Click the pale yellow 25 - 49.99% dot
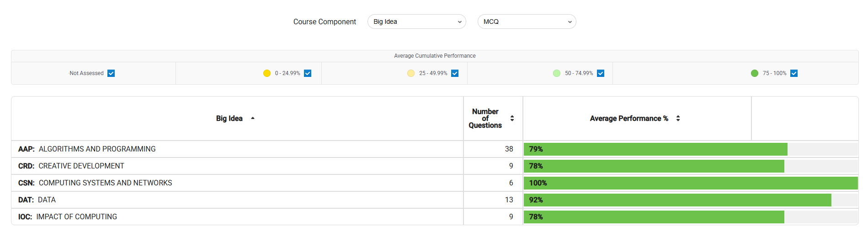868x233 pixels. (x=411, y=73)
